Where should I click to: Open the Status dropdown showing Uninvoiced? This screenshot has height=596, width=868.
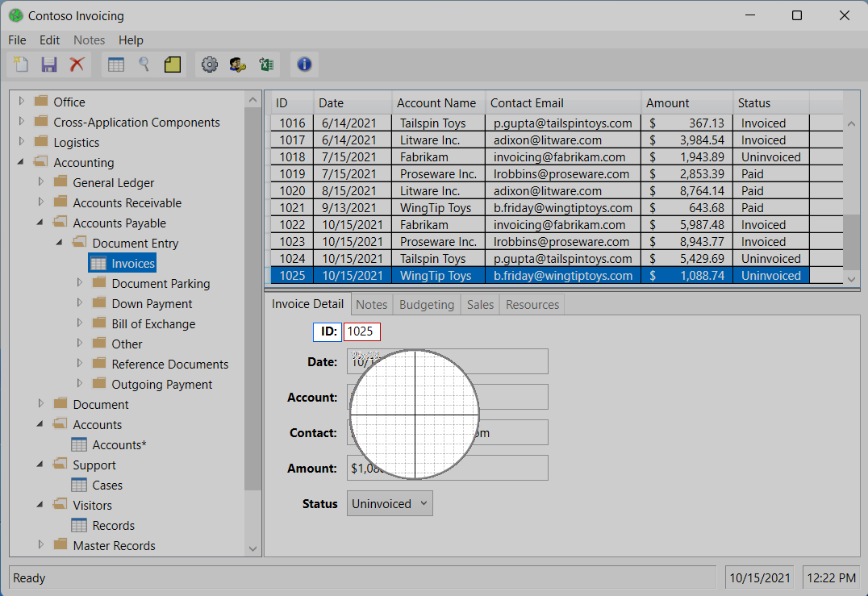(x=390, y=502)
